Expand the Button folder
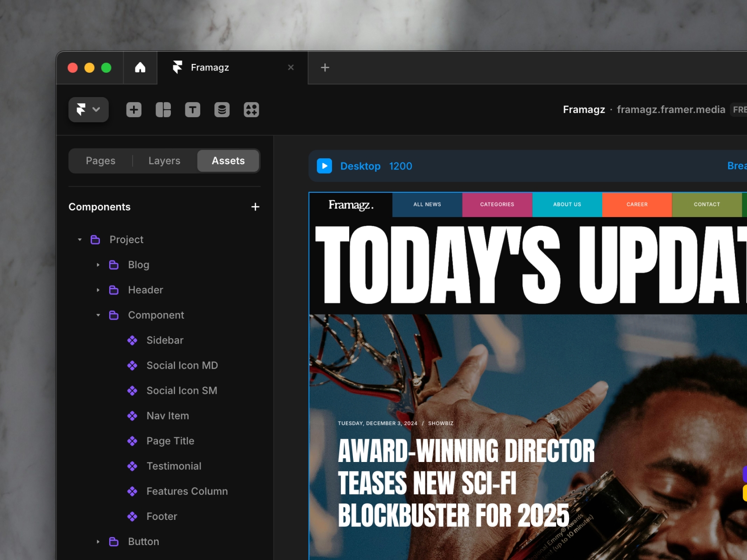The image size is (747, 560). coord(98,541)
